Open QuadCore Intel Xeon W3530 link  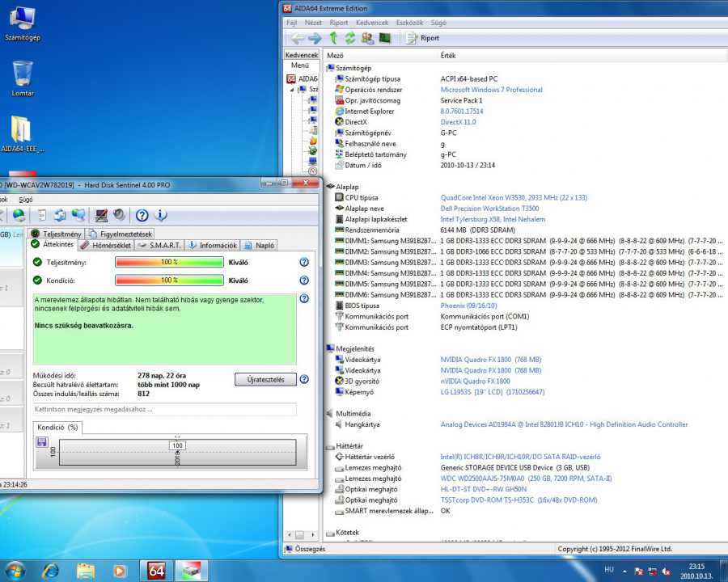pyautogui.click(x=514, y=198)
